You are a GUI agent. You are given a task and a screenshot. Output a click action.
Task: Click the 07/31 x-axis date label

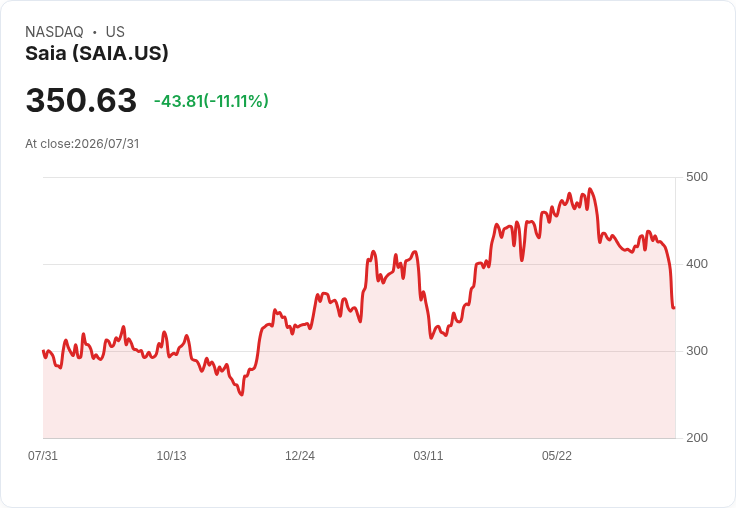point(43,455)
